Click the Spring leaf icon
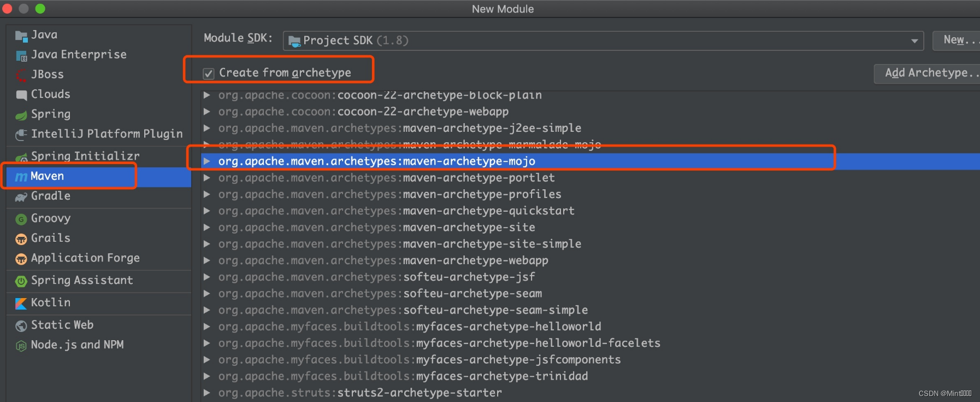 [21, 115]
